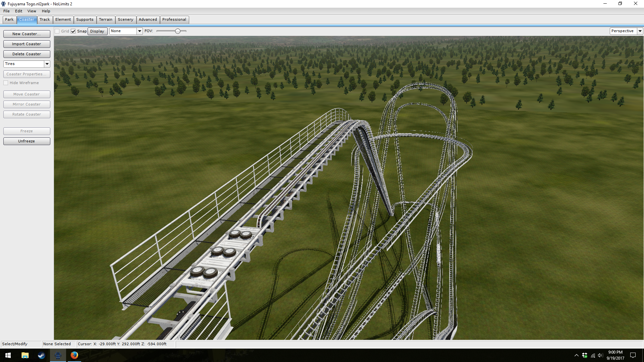Open the Windows Start menu

tap(8, 355)
